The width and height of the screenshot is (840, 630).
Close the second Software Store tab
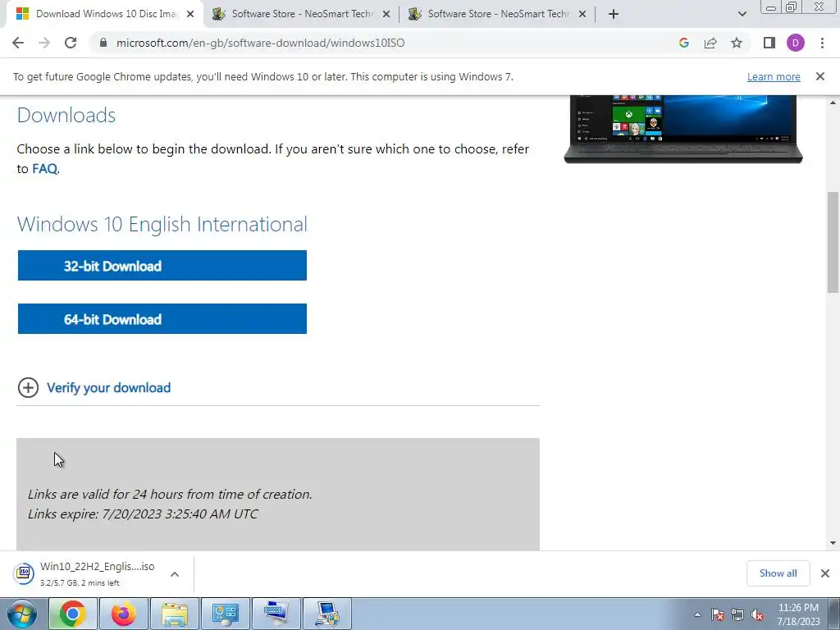point(582,14)
